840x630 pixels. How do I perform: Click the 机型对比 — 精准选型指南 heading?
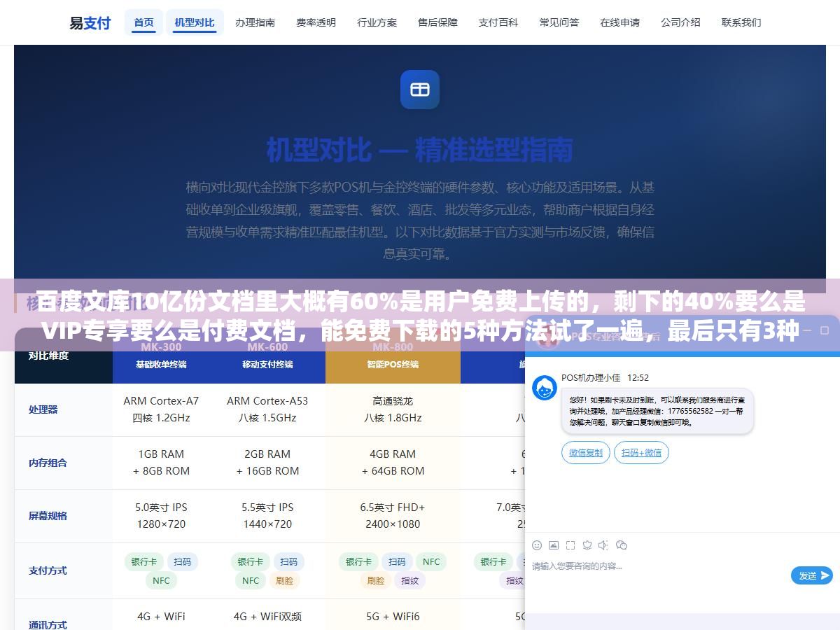click(420, 150)
